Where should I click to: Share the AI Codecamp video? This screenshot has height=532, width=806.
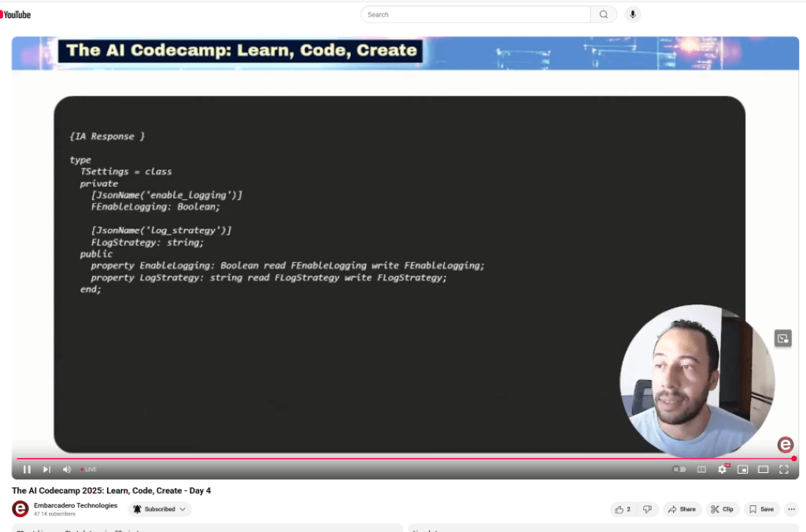click(682, 509)
